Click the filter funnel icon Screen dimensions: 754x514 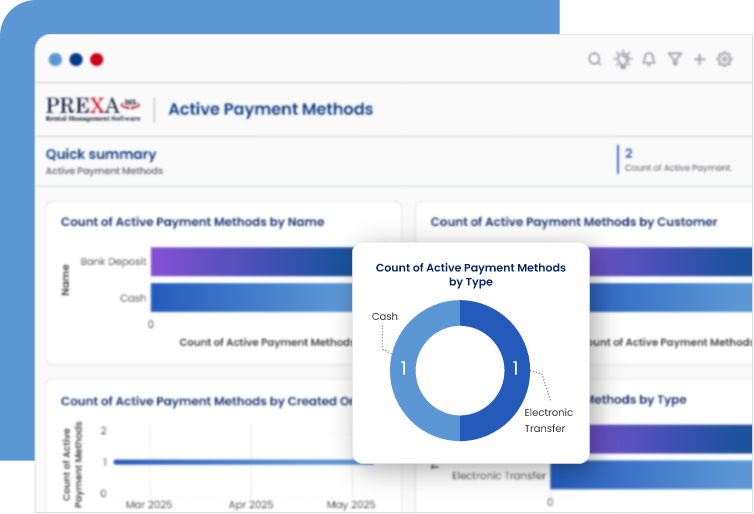(x=675, y=60)
